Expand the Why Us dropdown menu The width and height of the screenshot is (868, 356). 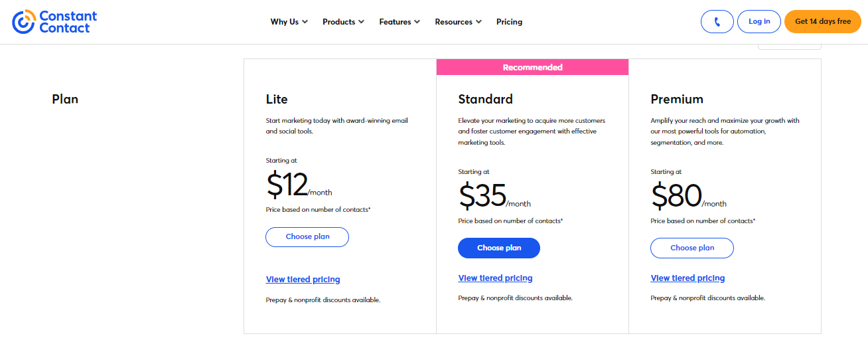[x=289, y=22]
